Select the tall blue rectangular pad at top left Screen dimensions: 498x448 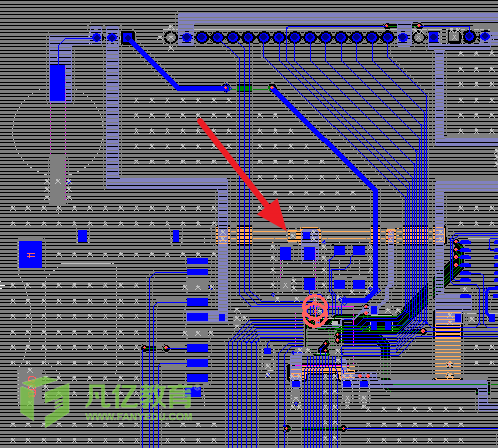[x=58, y=83]
